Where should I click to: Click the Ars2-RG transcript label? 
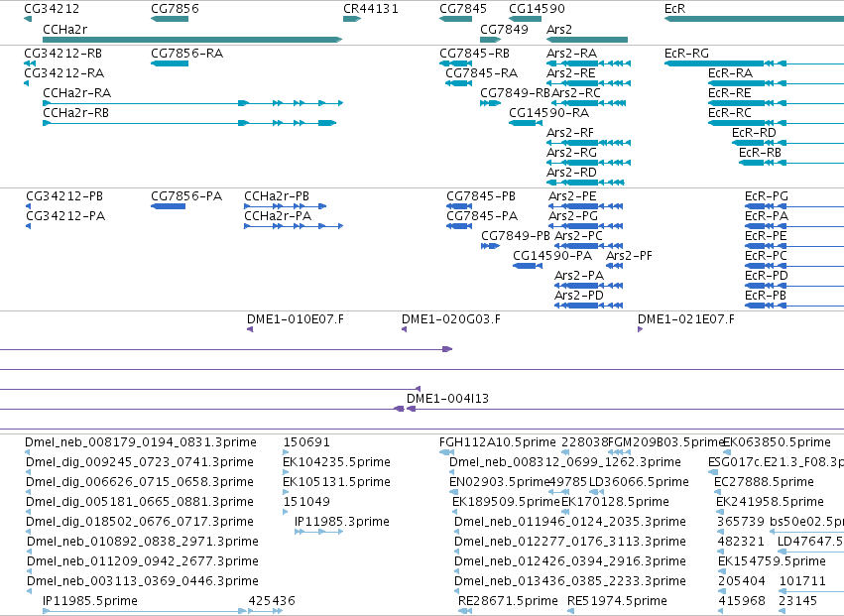pyautogui.click(x=571, y=153)
